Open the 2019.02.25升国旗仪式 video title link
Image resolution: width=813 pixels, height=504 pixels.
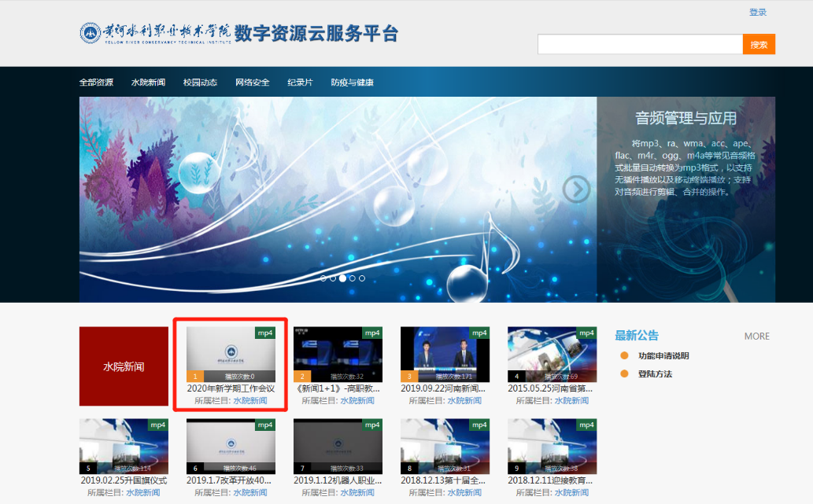[124, 480]
